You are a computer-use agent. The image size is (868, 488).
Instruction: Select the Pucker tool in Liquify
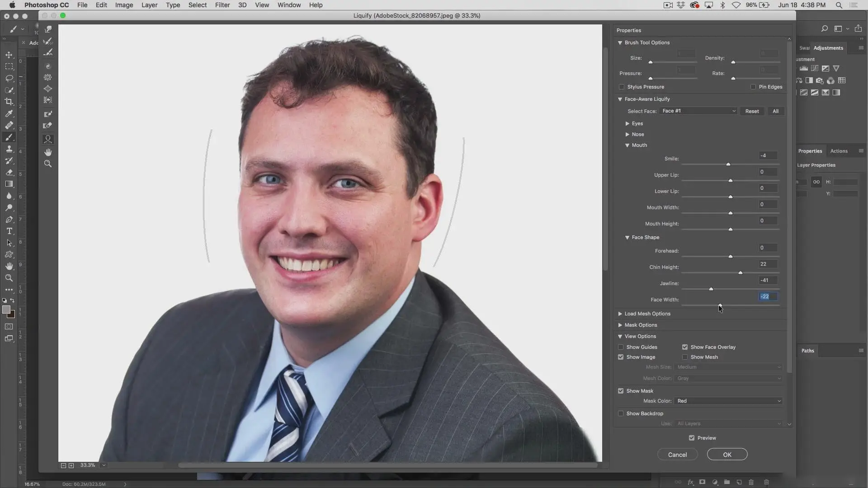tap(48, 77)
